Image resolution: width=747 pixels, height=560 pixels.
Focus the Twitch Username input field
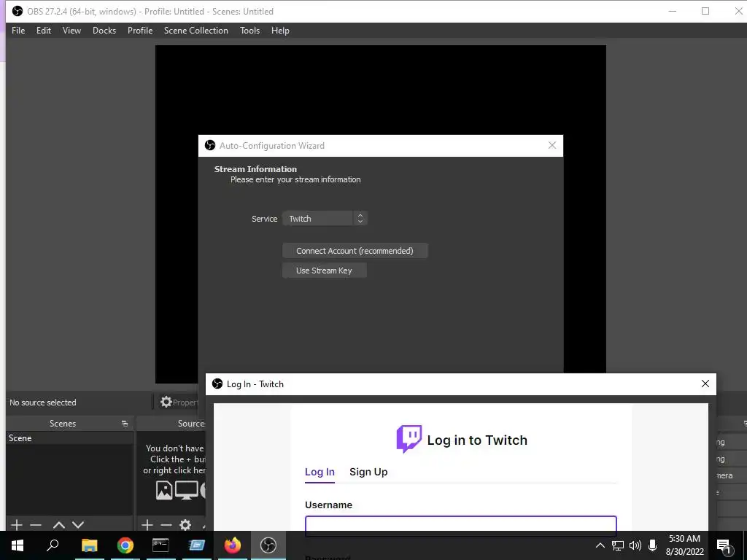(461, 525)
